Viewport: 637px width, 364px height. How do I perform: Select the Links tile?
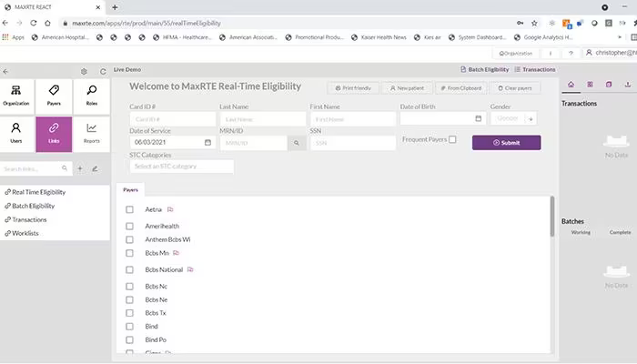point(54,134)
